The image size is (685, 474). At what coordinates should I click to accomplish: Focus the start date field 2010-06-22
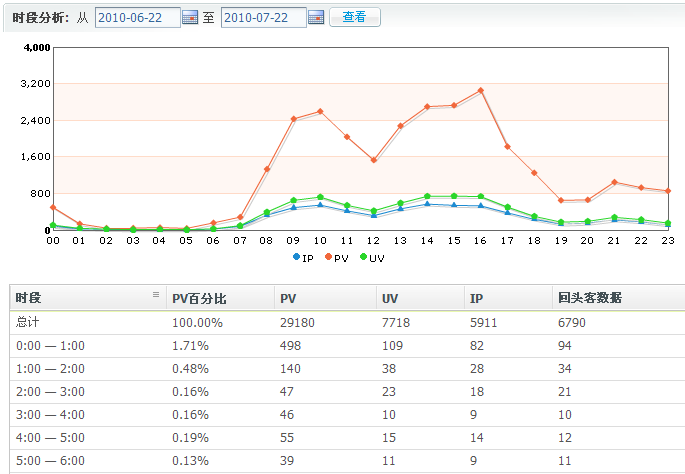pyautogui.click(x=138, y=17)
